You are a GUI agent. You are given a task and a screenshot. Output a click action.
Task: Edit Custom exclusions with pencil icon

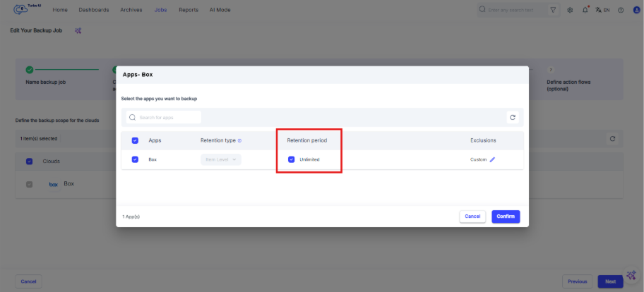(492, 159)
